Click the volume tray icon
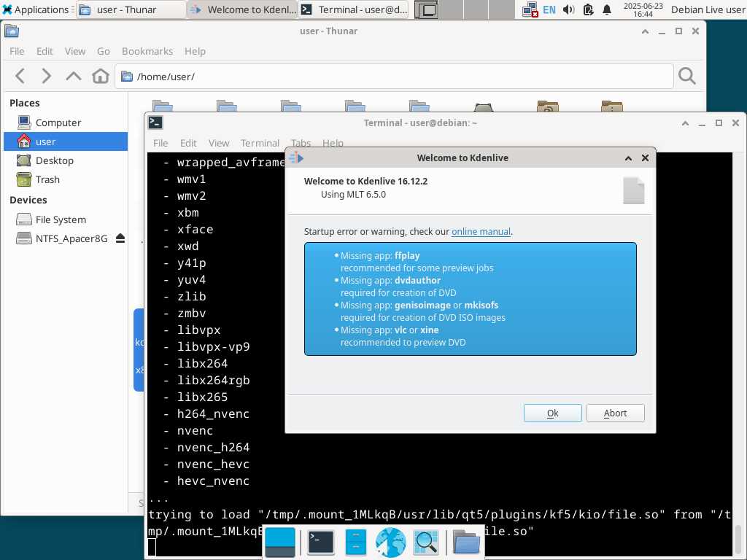The width and height of the screenshot is (747, 560). (568, 9)
